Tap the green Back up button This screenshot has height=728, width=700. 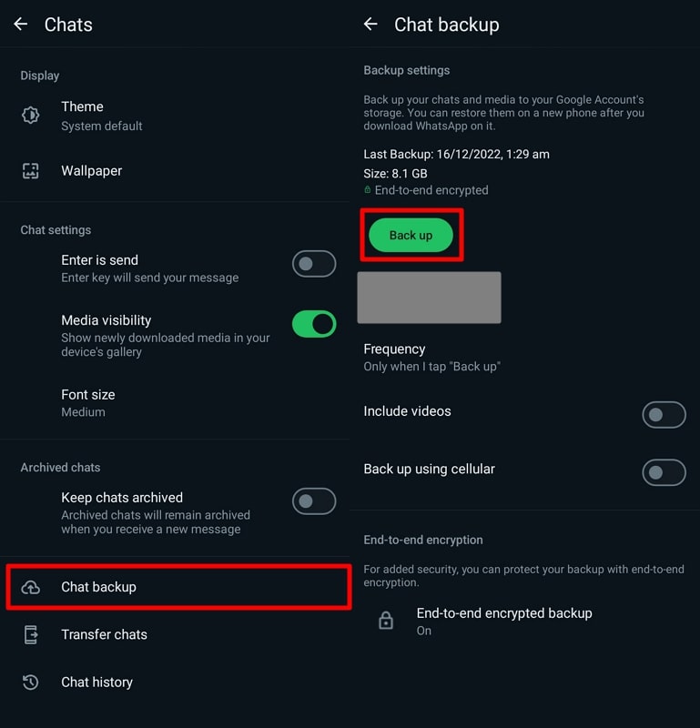pos(411,235)
